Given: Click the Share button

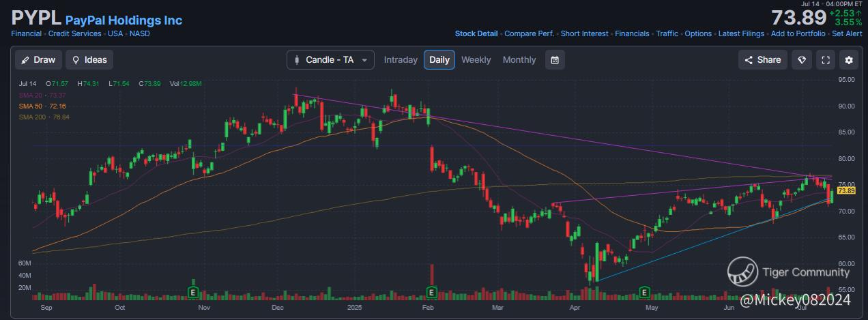Looking at the screenshot, I should [763, 60].
